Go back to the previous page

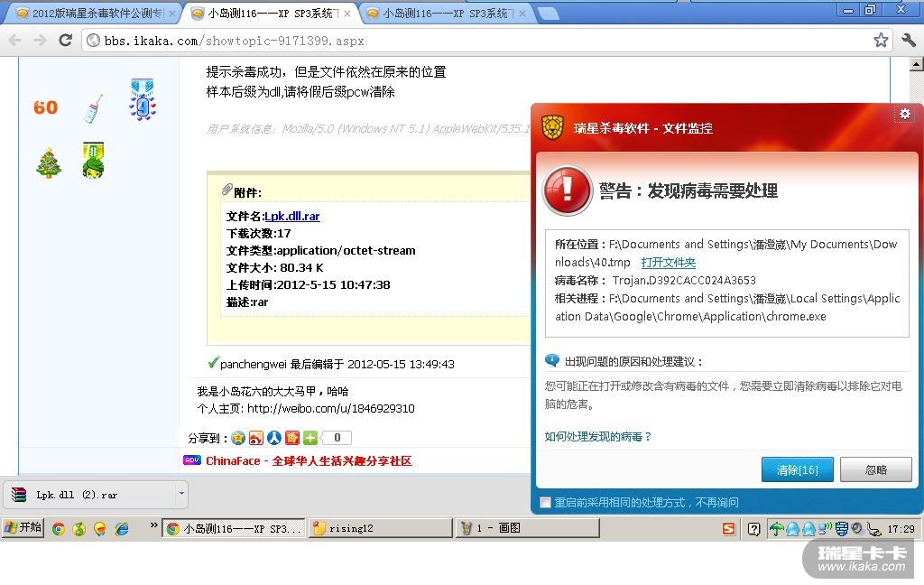coord(15,40)
